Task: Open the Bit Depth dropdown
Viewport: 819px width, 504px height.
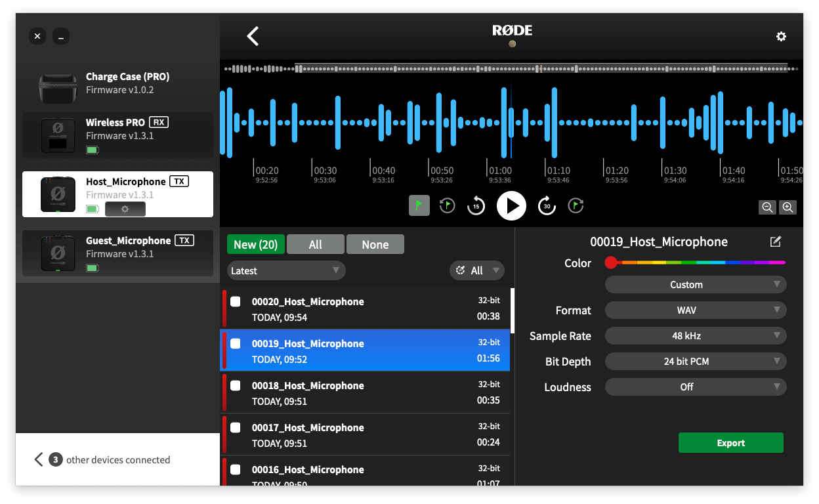Action: point(696,361)
